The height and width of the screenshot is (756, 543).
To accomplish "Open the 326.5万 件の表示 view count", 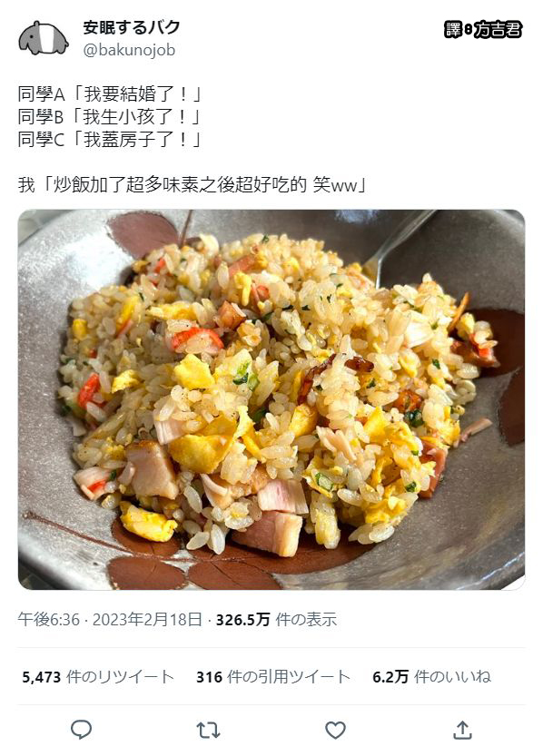I will click(276, 619).
